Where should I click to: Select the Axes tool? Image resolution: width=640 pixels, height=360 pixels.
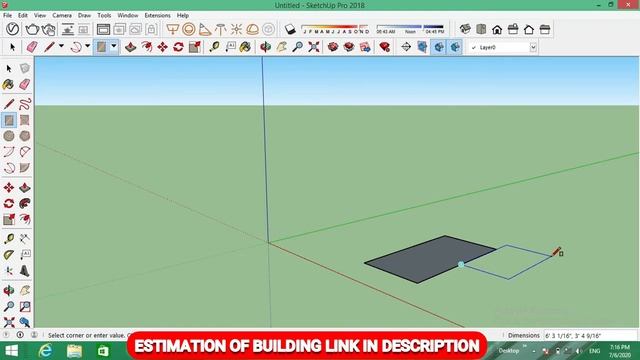pyautogui.click(x=9, y=271)
